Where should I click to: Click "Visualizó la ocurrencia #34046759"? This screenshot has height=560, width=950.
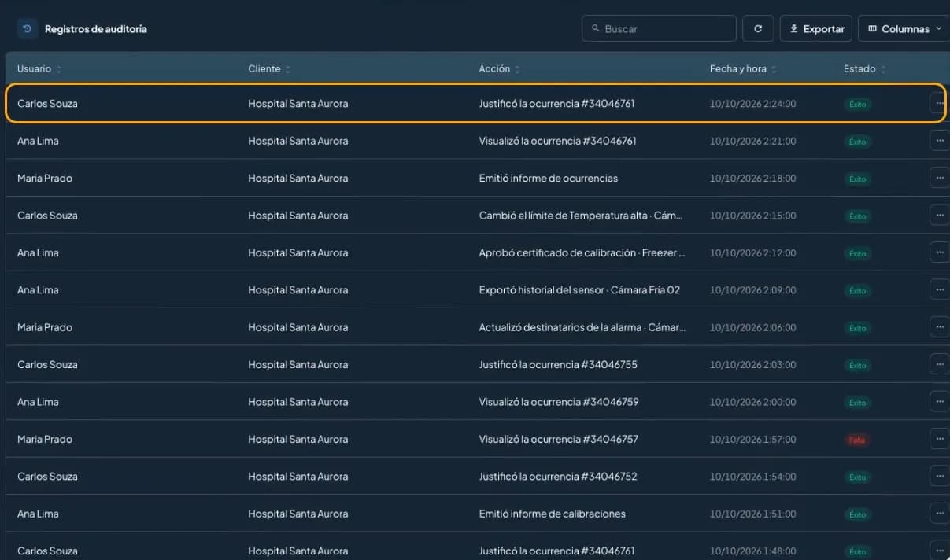pos(559,402)
